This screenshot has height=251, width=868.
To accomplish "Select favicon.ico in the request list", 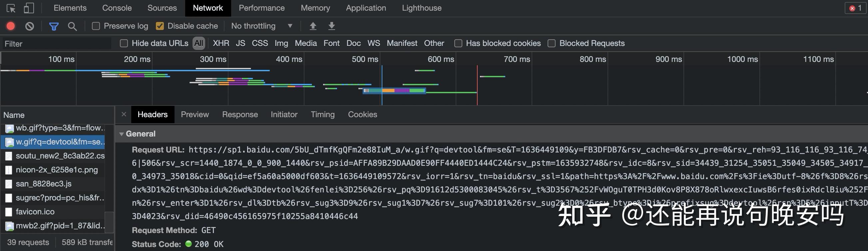I will pos(35,212).
